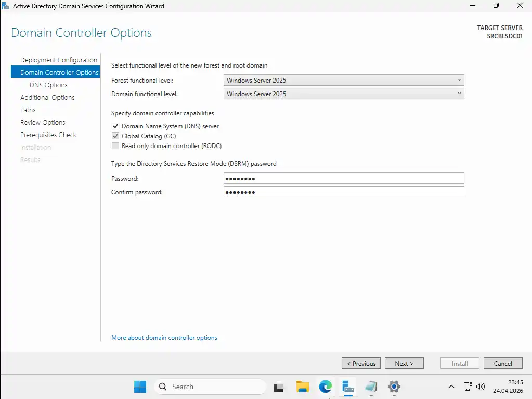
Task: Toggle the Global Catalog (GC) checkbox
Action: (115, 136)
